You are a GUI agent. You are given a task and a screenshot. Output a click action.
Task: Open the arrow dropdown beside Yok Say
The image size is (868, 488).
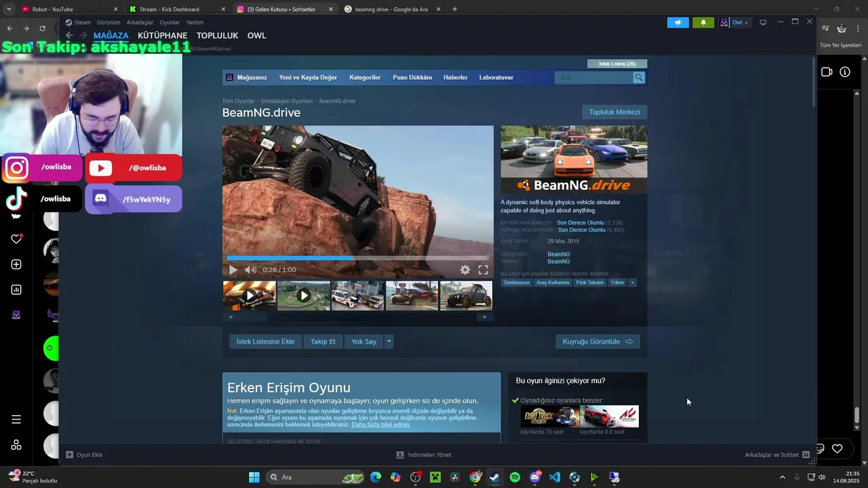[x=389, y=342]
